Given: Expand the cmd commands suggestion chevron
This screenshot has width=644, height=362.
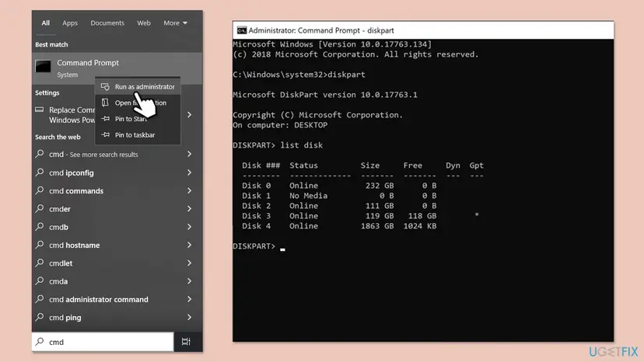Looking at the screenshot, I should 189,190.
